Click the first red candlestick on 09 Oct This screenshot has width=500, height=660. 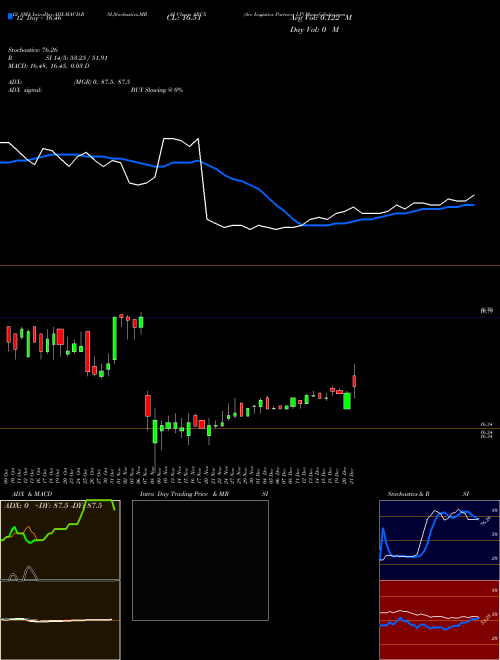pos(8,334)
